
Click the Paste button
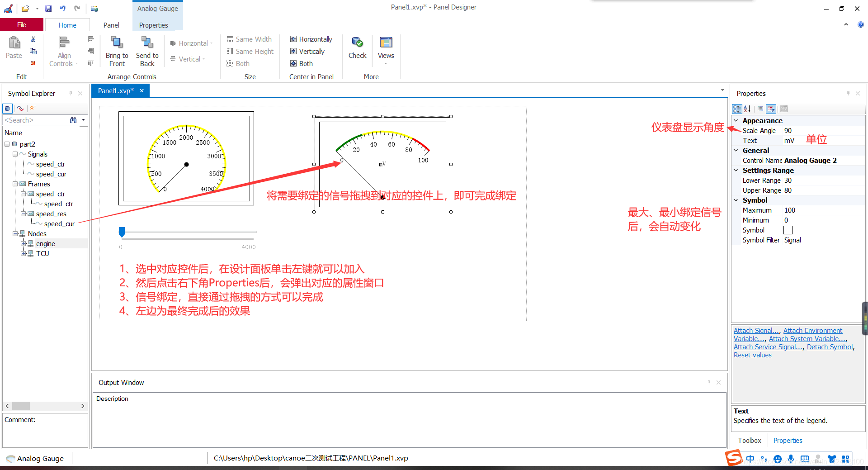coord(14,47)
